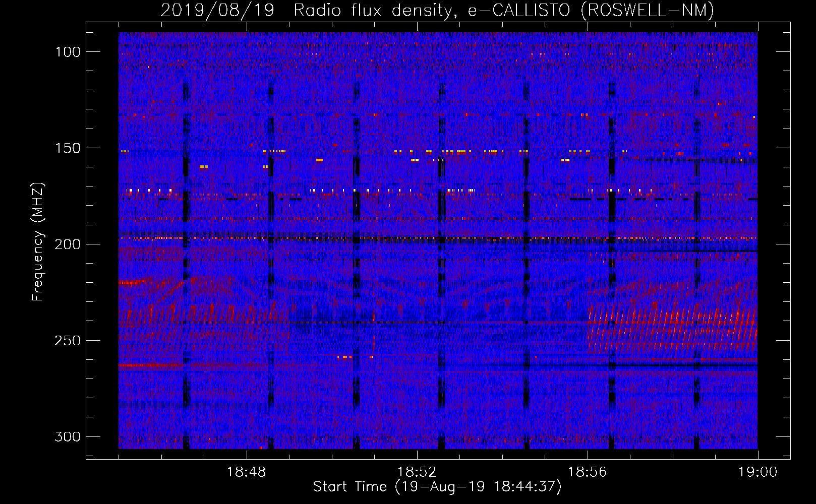The image size is (816, 504).
Task: Click the plot title '2019/08/19 Radio flux density'
Action: pyautogui.click(x=437, y=10)
